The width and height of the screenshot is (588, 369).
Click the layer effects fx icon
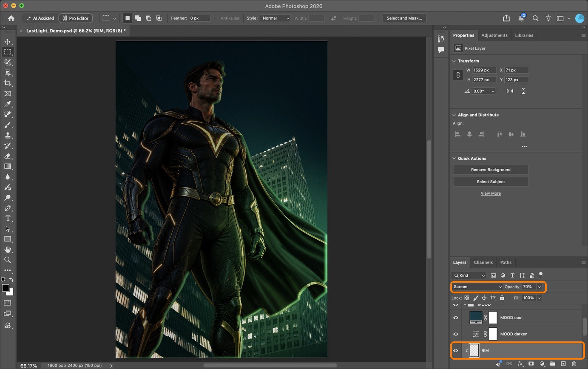[x=520, y=364]
